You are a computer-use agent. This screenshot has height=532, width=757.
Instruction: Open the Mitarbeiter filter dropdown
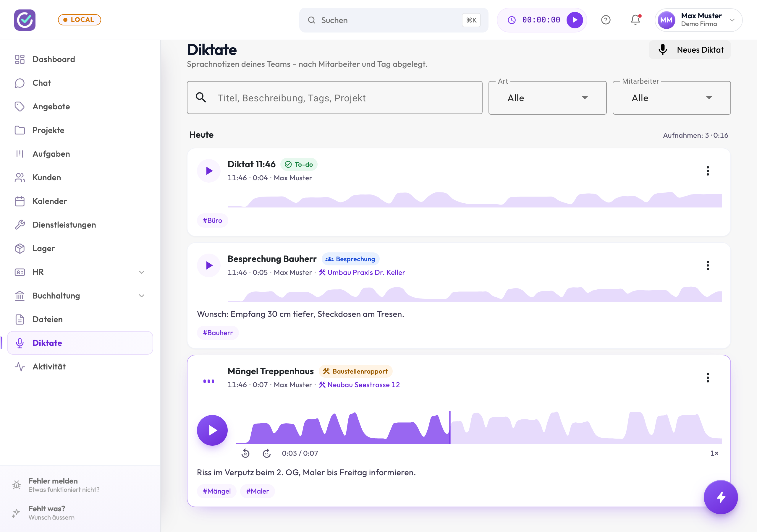coord(671,98)
